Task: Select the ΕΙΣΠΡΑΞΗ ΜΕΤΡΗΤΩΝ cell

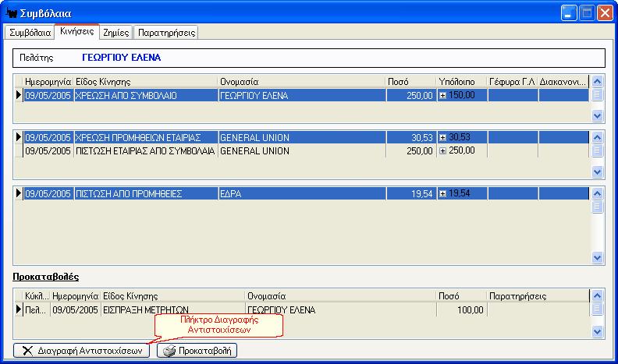Action: pyautogui.click(x=173, y=309)
